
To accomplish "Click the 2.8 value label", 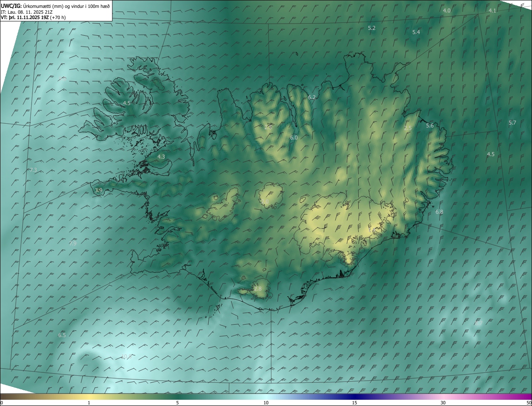I will (x=258, y=289).
